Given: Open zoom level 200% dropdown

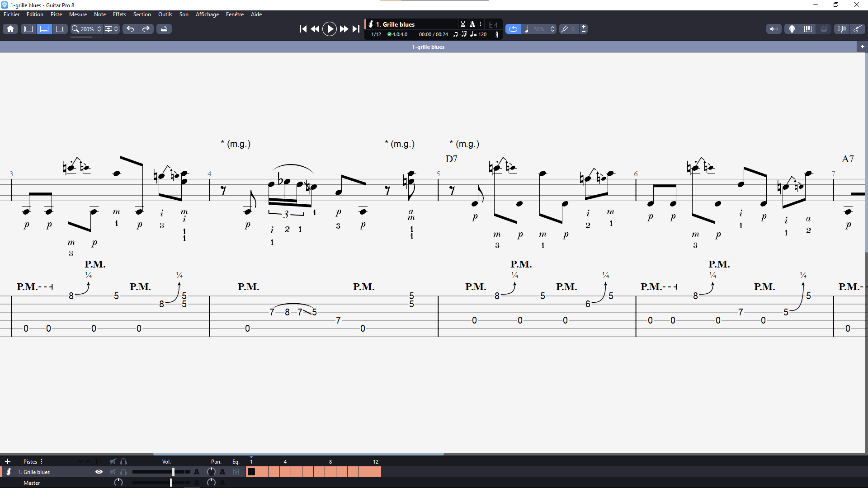Looking at the screenshot, I should click(x=87, y=29).
